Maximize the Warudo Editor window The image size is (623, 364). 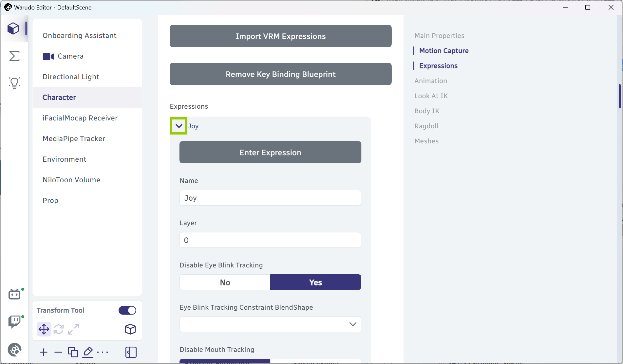click(588, 7)
